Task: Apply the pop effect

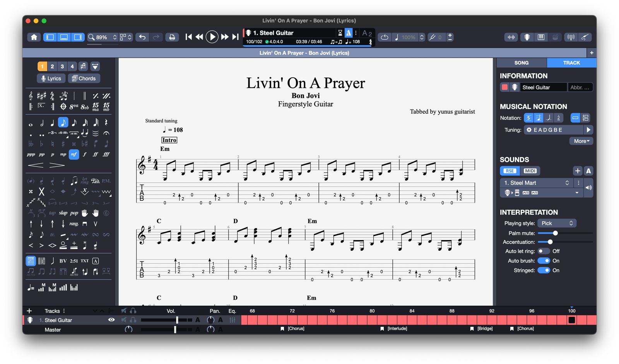Action: (74, 213)
